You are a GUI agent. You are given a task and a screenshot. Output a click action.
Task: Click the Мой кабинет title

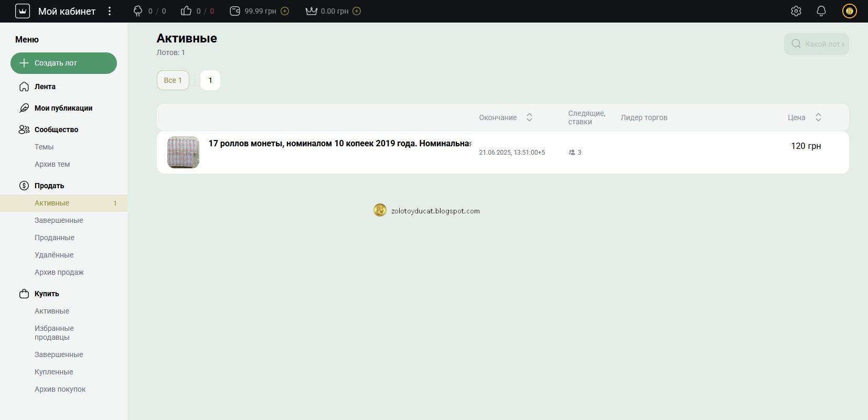tap(67, 11)
